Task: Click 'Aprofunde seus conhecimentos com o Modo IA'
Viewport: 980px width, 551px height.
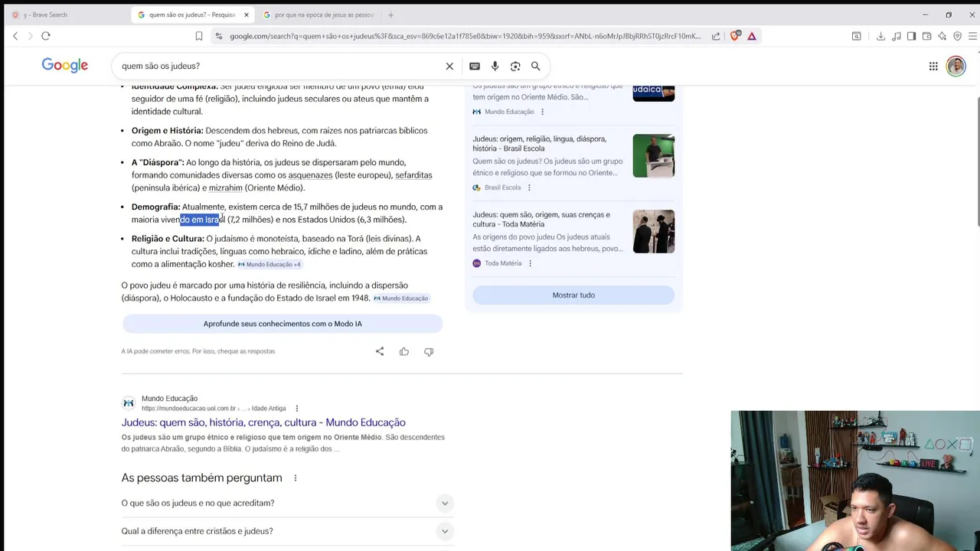Action: [x=283, y=324]
